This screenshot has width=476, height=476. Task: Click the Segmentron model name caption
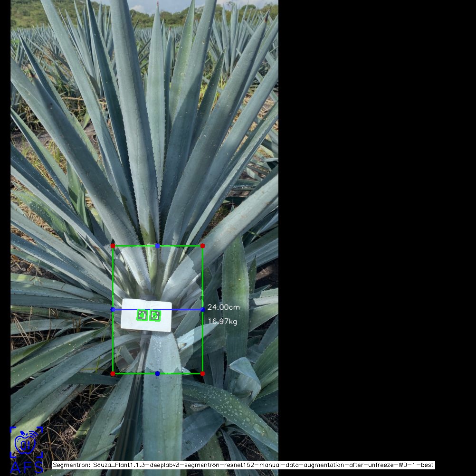coord(243,465)
